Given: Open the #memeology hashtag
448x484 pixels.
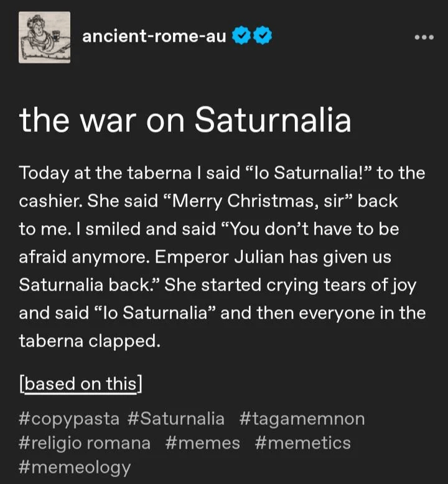Looking at the screenshot, I should (x=75, y=467).
